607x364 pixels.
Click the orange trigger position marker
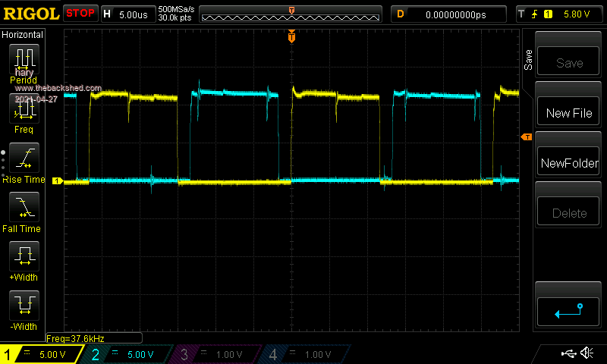pyautogui.click(x=291, y=37)
